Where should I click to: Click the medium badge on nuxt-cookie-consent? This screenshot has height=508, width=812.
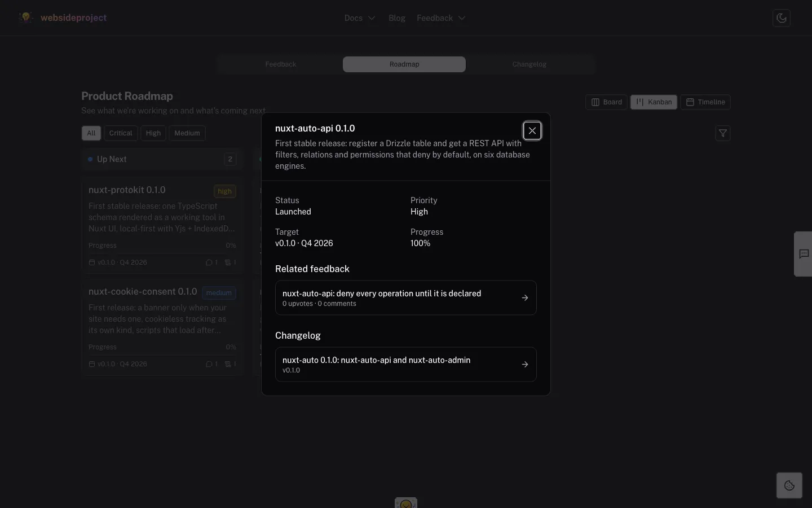219,293
